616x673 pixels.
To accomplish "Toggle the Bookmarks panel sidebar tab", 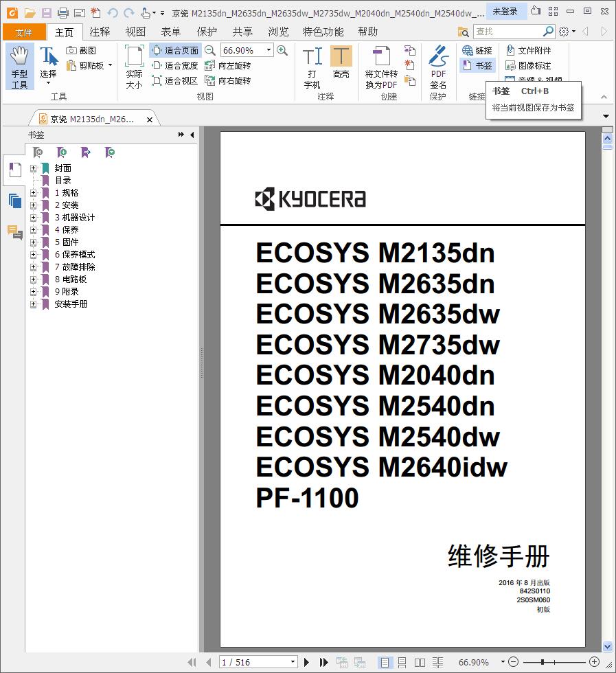I will tap(15, 170).
